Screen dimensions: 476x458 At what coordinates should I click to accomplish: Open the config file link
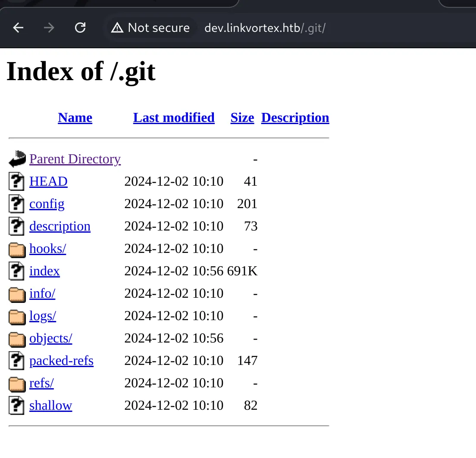[x=47, y=204]
